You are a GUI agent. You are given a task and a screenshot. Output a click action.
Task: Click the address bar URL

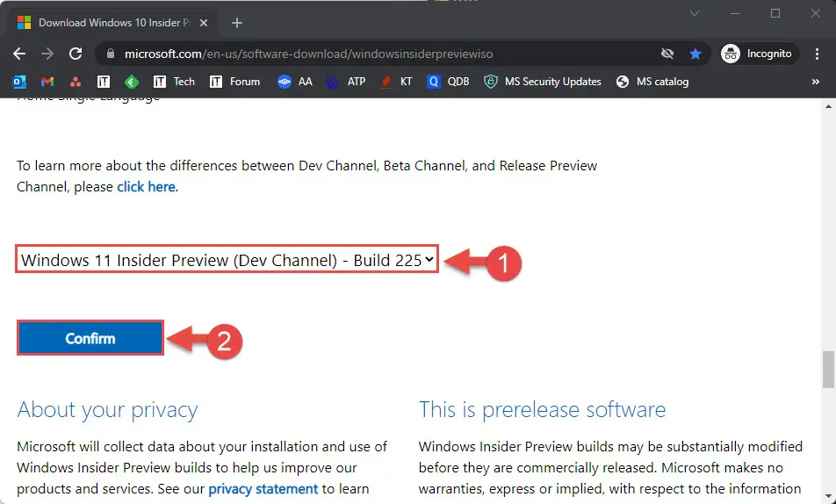(309, 54)
